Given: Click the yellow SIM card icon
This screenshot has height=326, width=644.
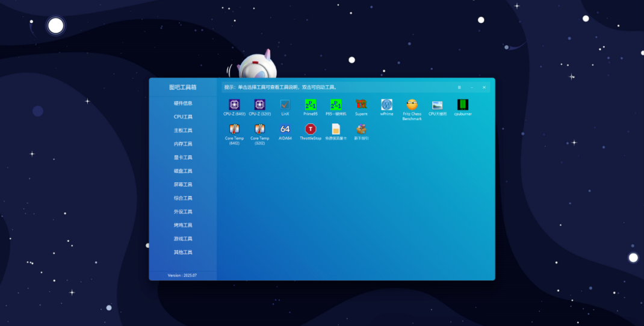Looking at the screenshot, I should point(336,129).
